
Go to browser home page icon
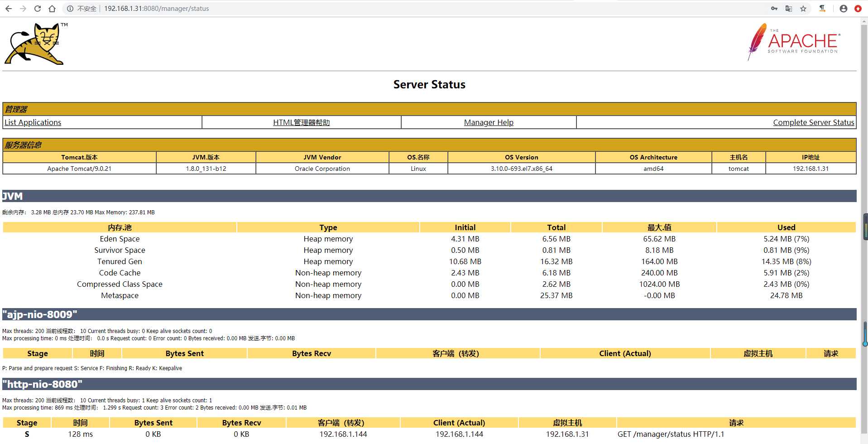tap(52, 9)
